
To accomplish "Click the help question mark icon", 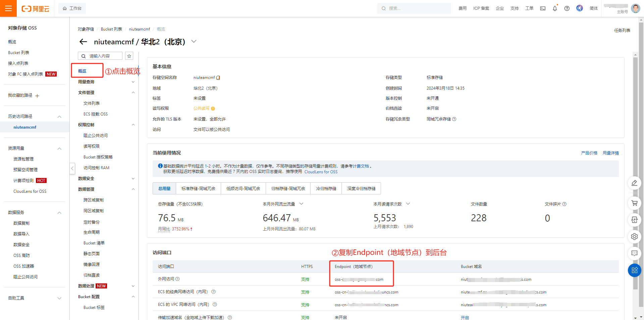I will 567,8.
